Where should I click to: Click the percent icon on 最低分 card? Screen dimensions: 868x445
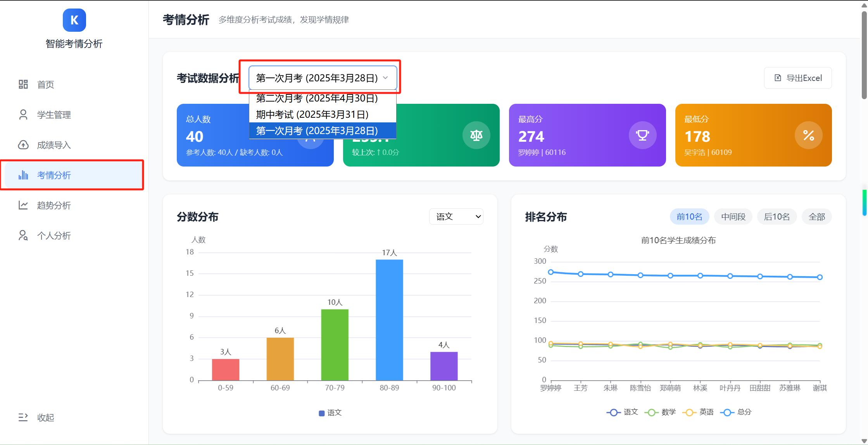(x=808, y=135)
